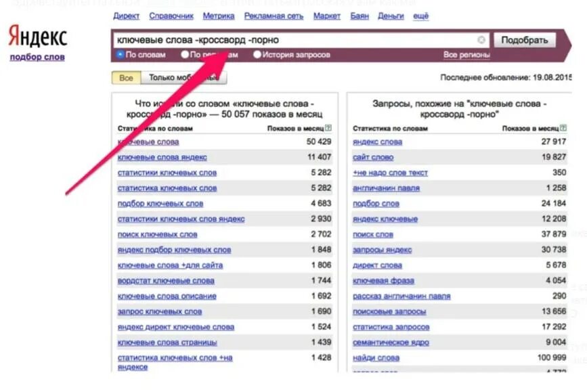
Task: Open the подбор слов similar query in right table
Action: pyautogui.click(x=376, y=204)
